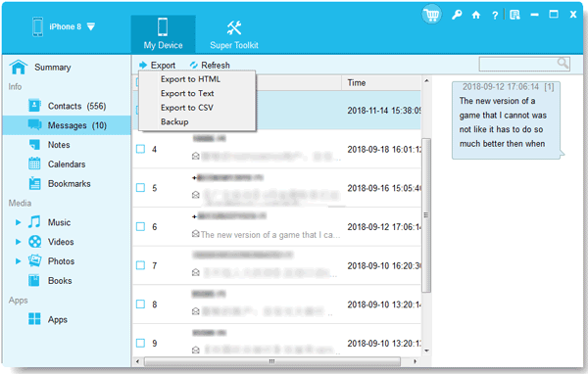Choose Backup from export menu
The image size is (588, 374).
[x=174, y=121]
